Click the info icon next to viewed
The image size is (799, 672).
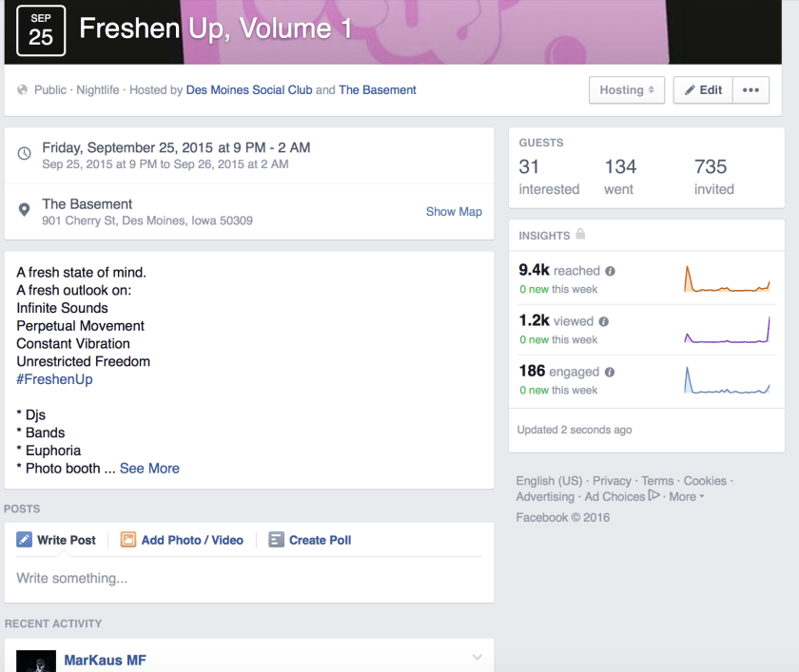[x=604, y=321]
